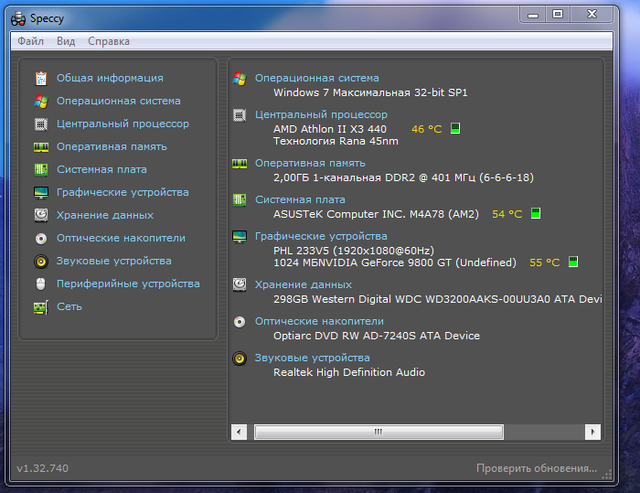
Task: Click the Realtek High Definition Audio text
Action: 349,372
